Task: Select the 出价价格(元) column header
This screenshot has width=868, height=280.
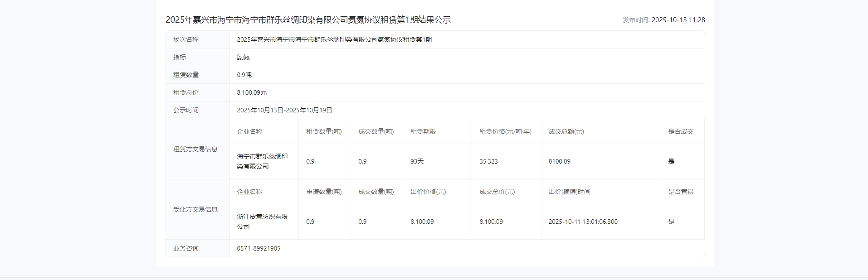Action: coord(428,192)
